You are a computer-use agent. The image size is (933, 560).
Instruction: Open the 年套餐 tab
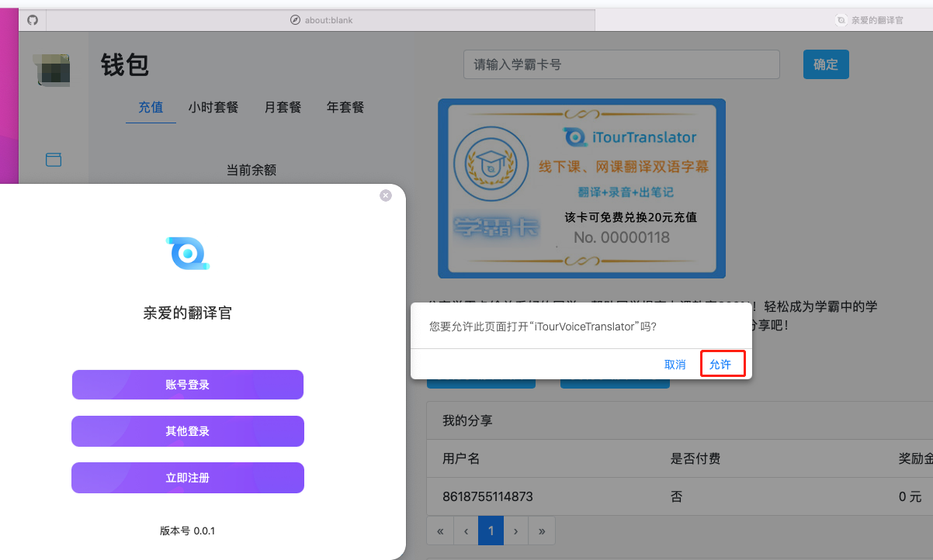click(x=345, y=108)
